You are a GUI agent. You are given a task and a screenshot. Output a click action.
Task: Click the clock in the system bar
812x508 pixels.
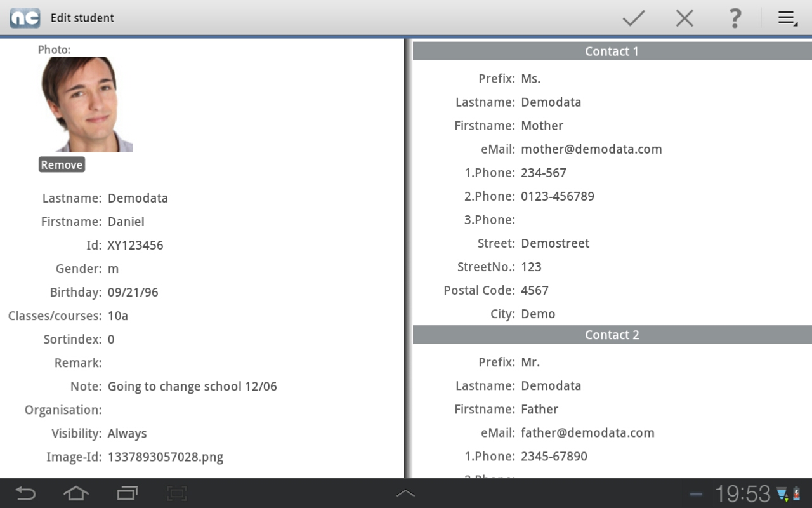coord(742,493)
